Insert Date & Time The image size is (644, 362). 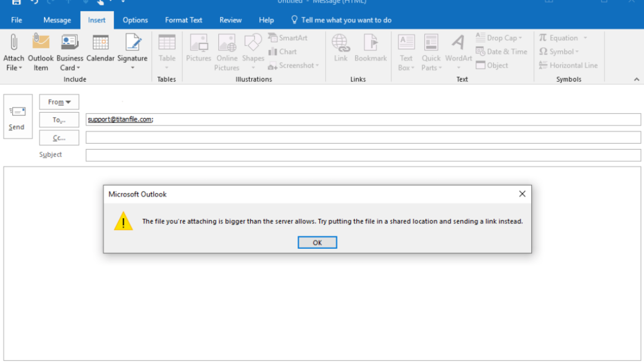(501, 51)
